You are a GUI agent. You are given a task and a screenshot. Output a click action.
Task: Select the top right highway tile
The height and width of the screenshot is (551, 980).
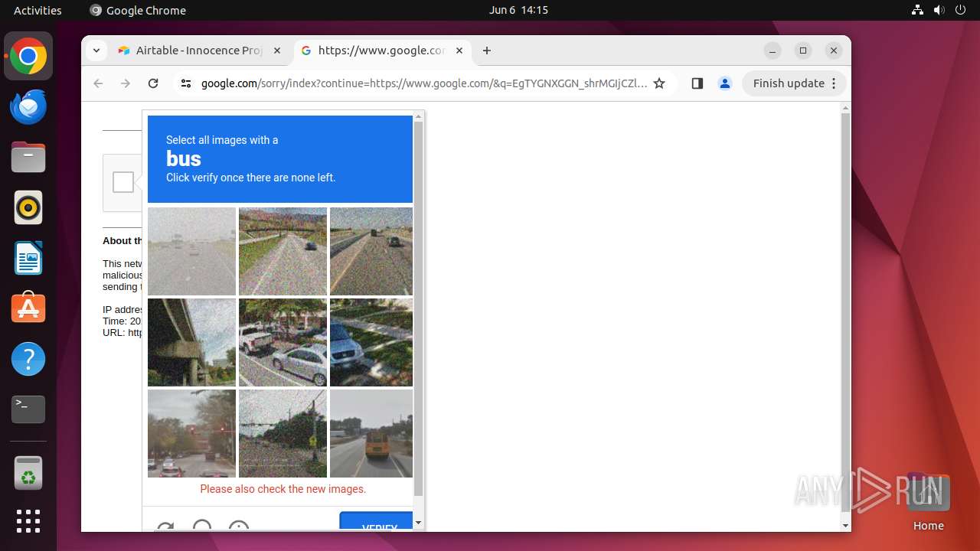tap(371, 251)
